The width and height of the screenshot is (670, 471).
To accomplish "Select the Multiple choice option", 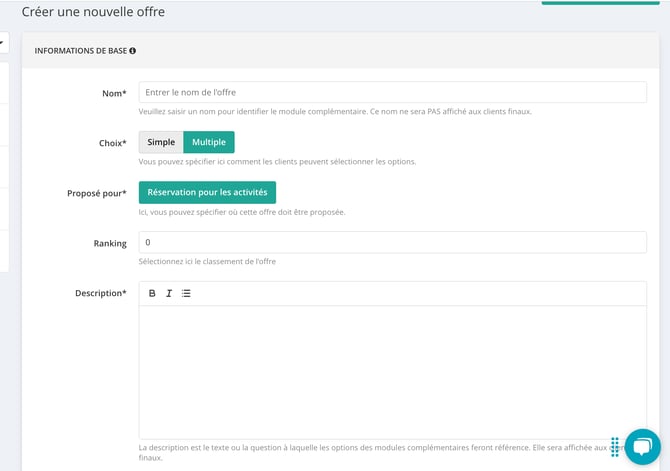I will (209, 142).
